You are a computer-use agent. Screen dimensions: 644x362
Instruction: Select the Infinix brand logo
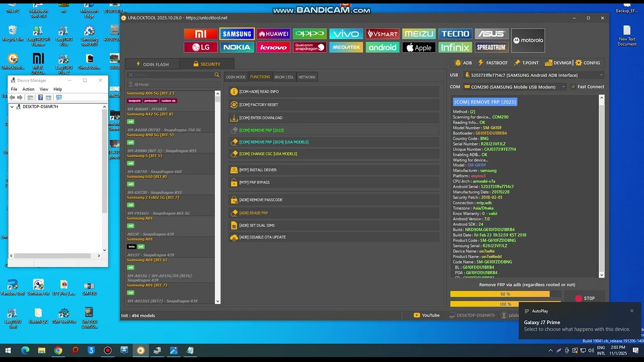pyautogui.click(x=455, y=47)
